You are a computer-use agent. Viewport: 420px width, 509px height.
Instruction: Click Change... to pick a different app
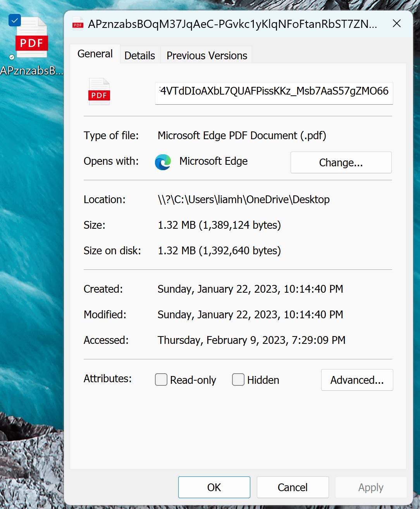click(x=341, y=162)
